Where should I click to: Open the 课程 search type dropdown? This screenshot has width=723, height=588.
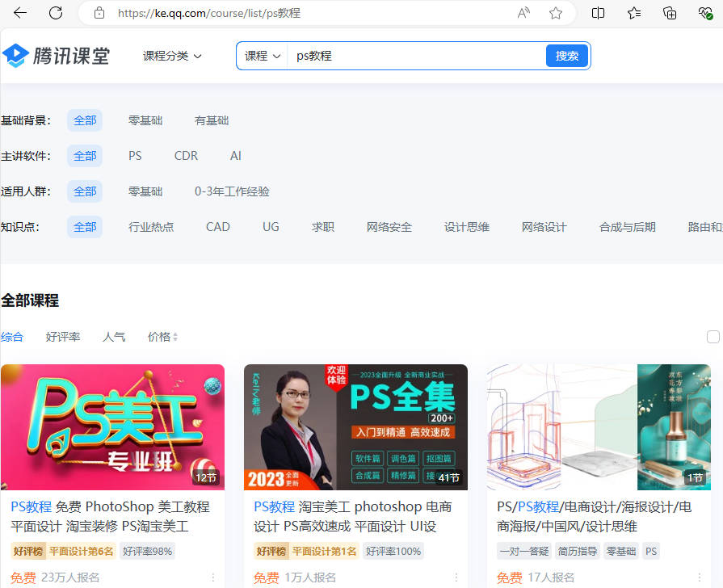tap(263, 56)
